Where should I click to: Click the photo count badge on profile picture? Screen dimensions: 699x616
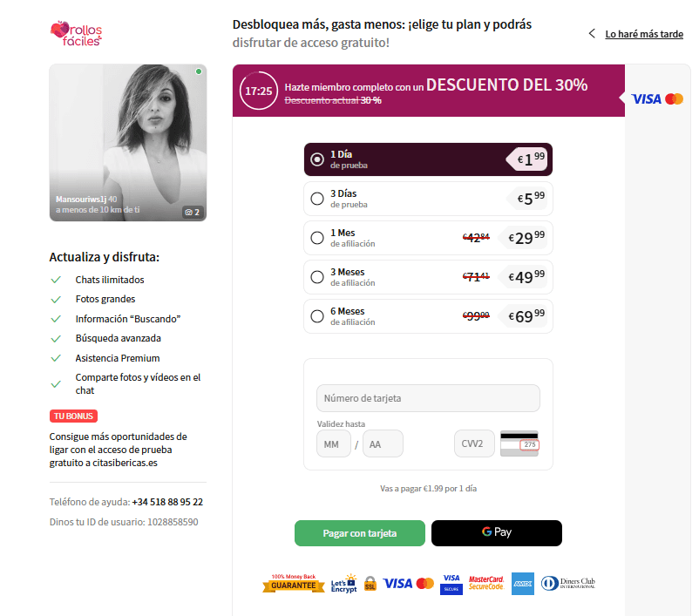[x=193, y=213]
